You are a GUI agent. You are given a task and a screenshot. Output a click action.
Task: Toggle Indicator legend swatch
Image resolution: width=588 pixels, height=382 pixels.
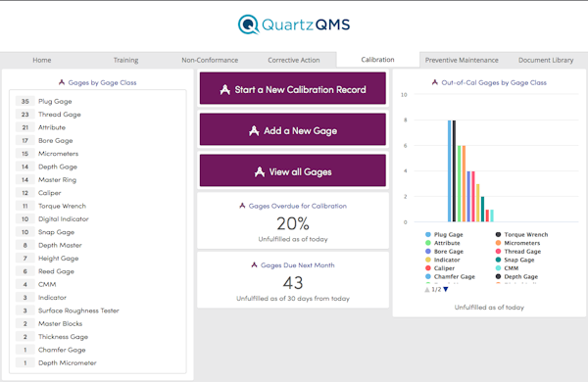tap(428, 260)
